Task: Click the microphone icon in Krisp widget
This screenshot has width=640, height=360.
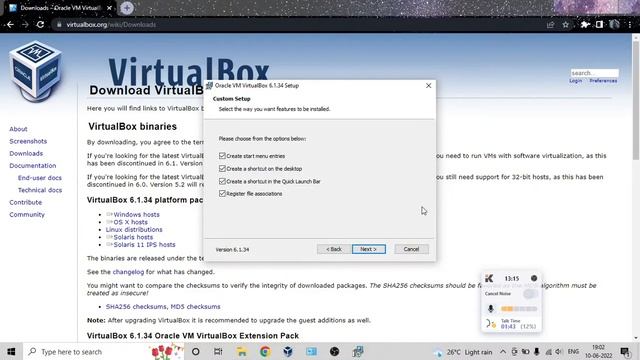Action: 491,309
